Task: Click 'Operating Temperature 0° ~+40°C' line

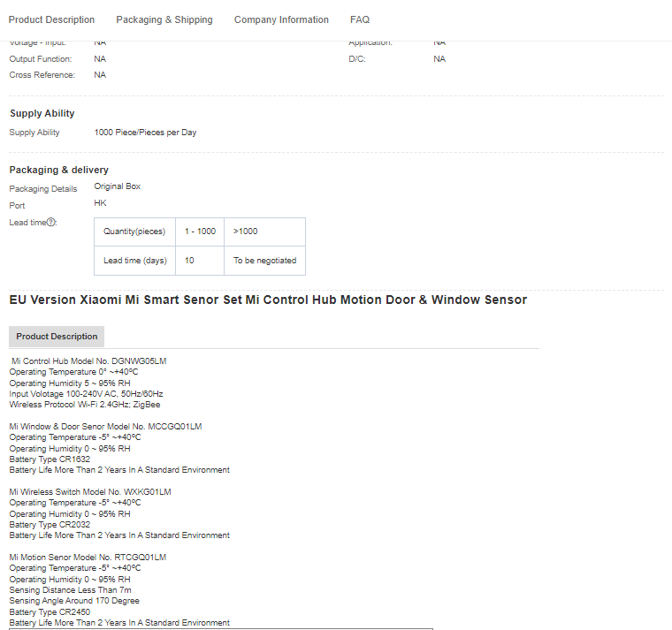Action: coord(73,372)
